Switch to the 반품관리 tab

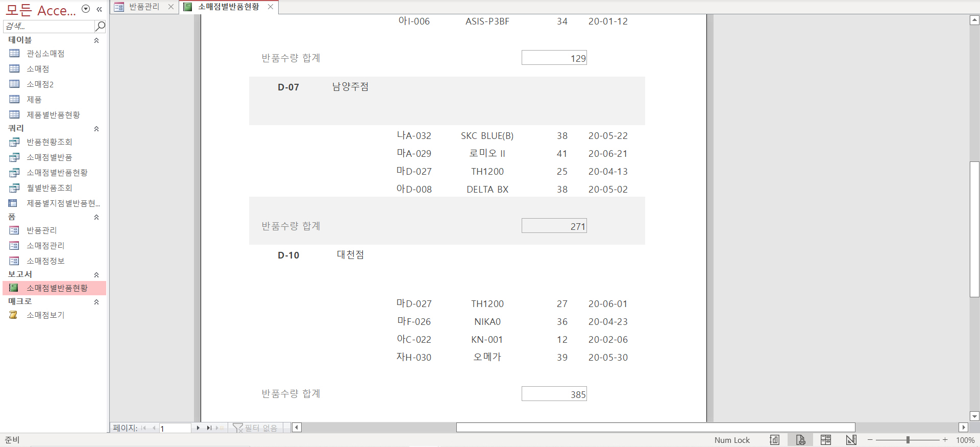pos(144,7)
